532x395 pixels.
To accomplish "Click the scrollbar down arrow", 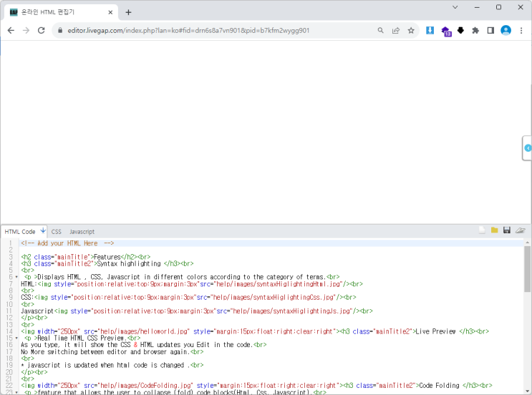I will 527,391.
